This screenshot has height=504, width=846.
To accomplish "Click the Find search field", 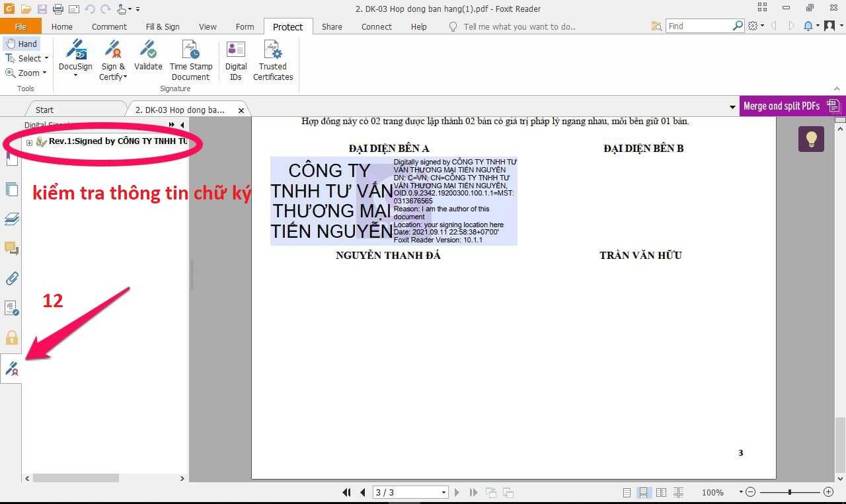I will [x=699, y=26].
